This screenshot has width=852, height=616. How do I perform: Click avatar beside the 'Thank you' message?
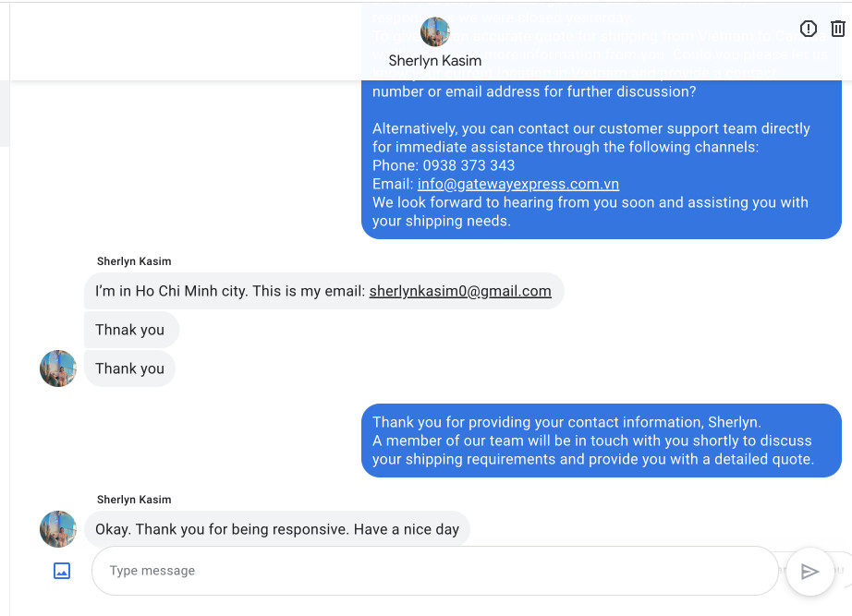tap(58, 368)
